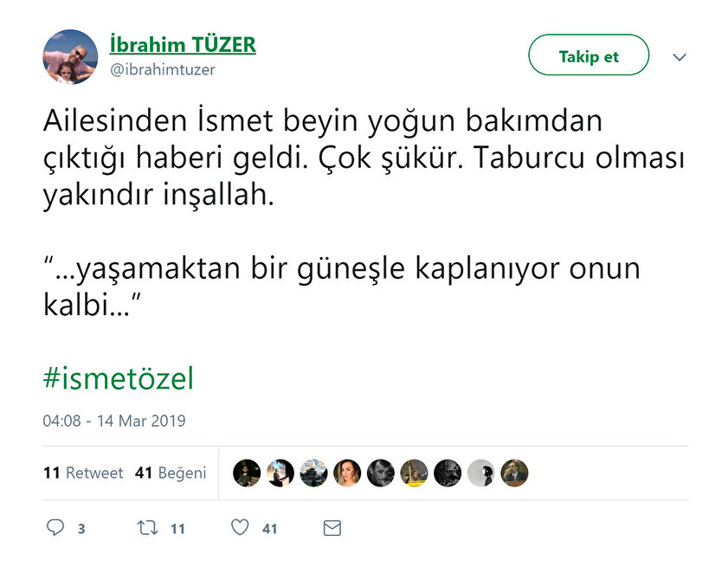
Task: Click the 04:08 - 14 Mar 2019 timestamp
Action: pyautogui.click(x=114, y=422)
